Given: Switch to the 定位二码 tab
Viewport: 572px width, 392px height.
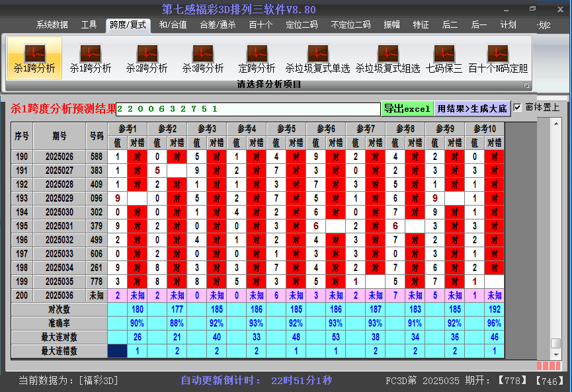Looking at the screenshot, I should [302, 25].
